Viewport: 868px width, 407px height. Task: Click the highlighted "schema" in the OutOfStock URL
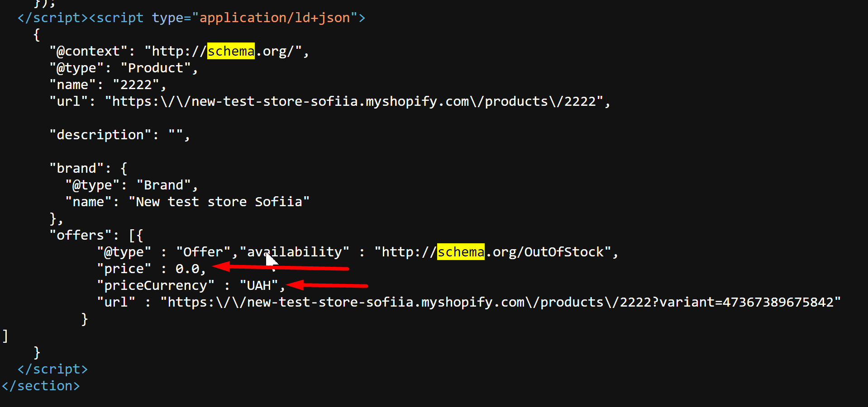[x=461, y=252]
